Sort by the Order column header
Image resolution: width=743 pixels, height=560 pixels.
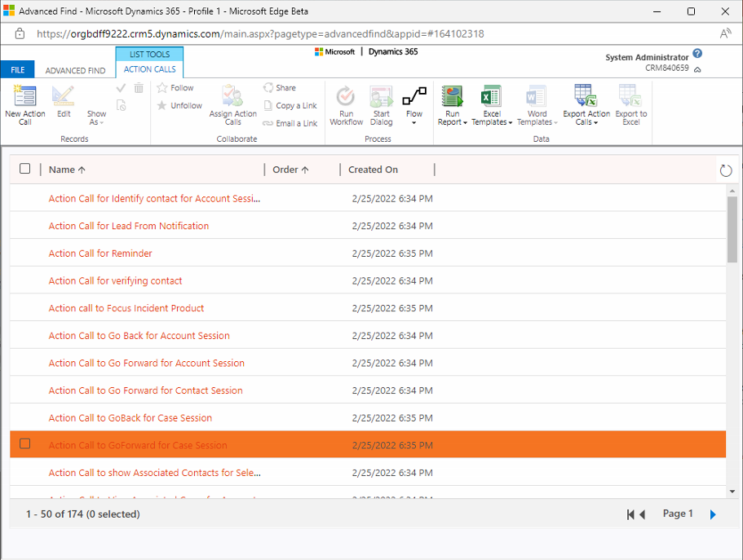coord(290,170)
